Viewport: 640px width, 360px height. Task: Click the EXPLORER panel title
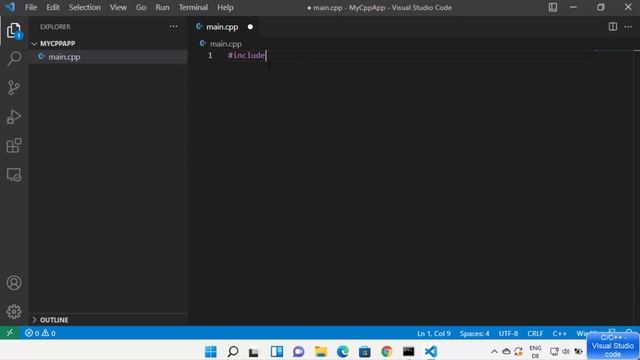(55, 27)
